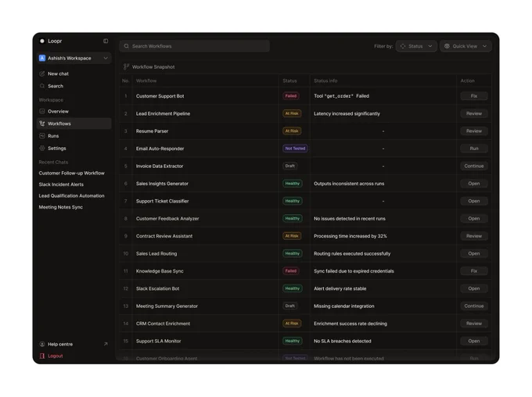Screen dimensions: 532x397
Task: Click the Loopr logo dot
Action: (42, 41)
